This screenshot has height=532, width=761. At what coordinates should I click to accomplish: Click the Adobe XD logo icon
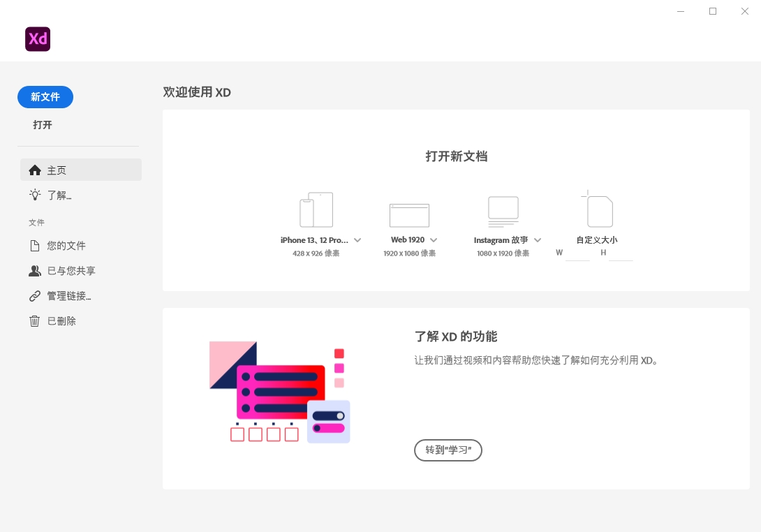pyautogui.click(x=38, y=39)
